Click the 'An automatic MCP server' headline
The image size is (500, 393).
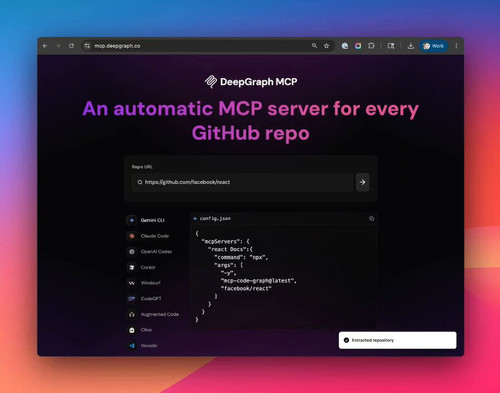tap(251, 121)
